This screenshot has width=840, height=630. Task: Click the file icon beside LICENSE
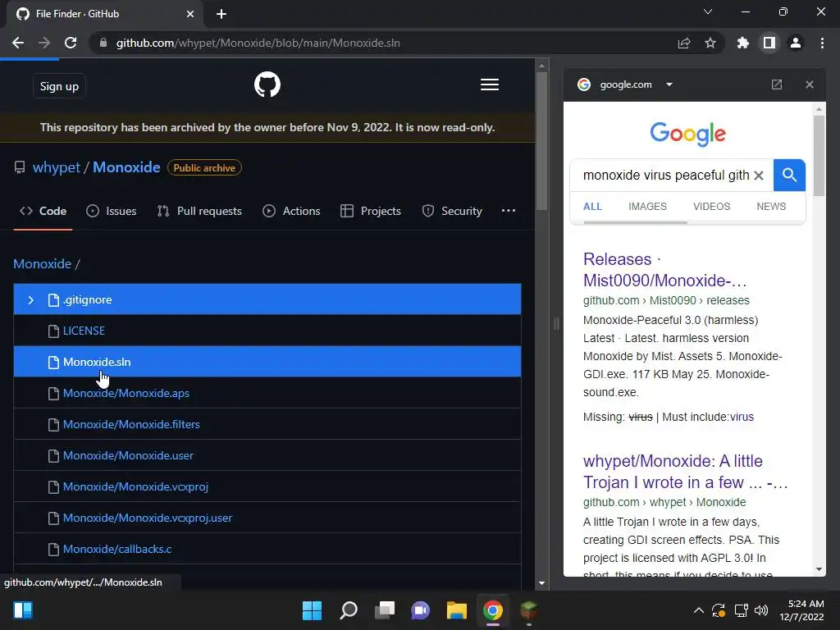pos(53,331)
